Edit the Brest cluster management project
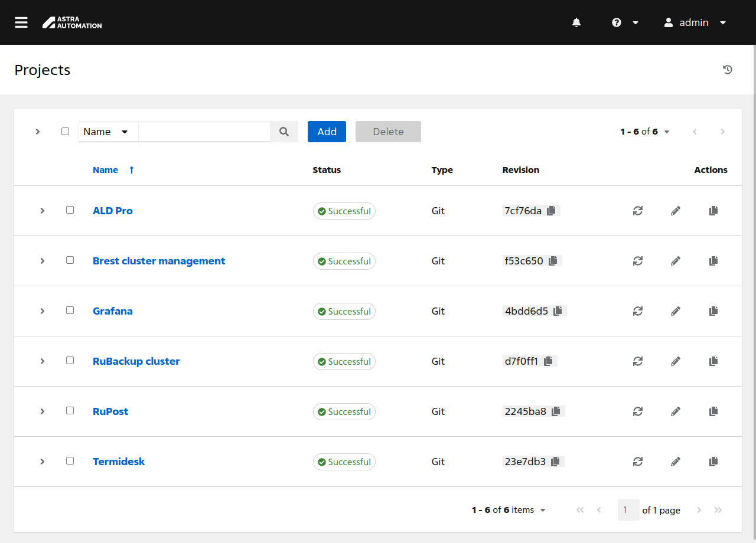This screenshot has width=756, height=543. coord(676,261)
